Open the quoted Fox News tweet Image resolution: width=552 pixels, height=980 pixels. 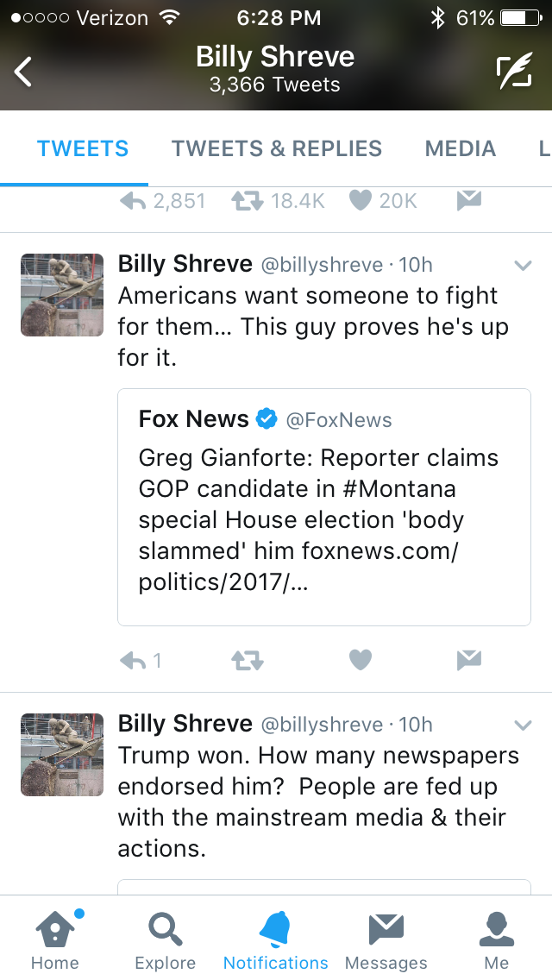click(323, 507)
